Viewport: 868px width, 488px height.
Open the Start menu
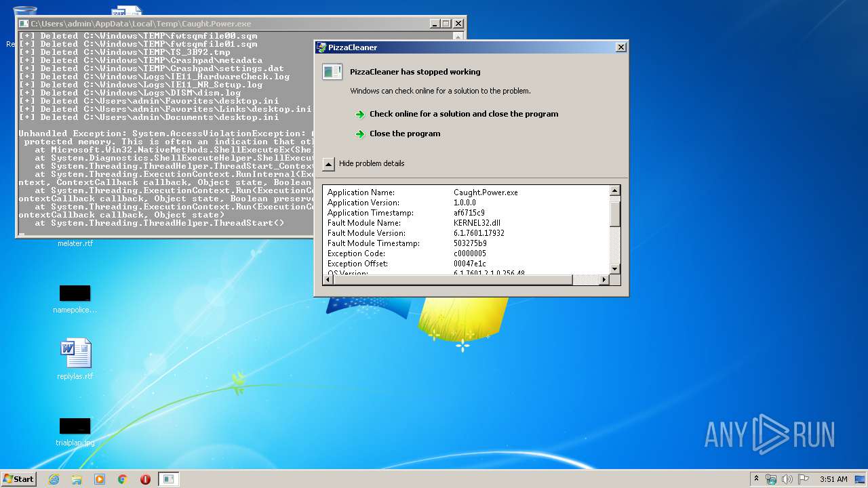[x=19, y=479]
